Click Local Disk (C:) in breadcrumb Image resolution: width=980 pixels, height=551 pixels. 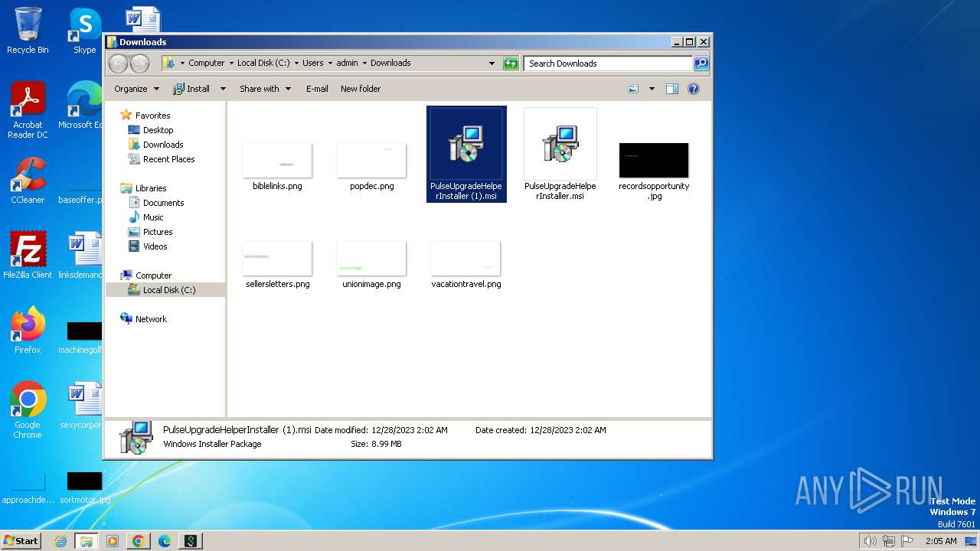[263, 64]
